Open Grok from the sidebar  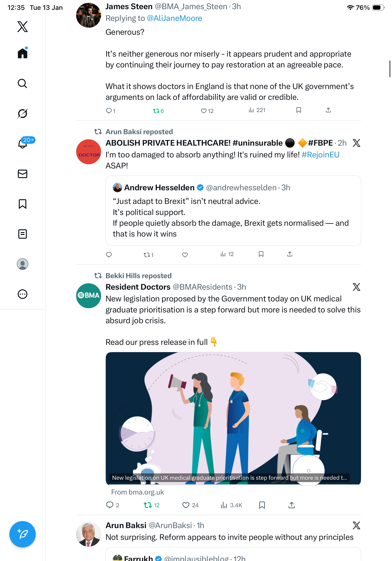[x=23, y=114]
